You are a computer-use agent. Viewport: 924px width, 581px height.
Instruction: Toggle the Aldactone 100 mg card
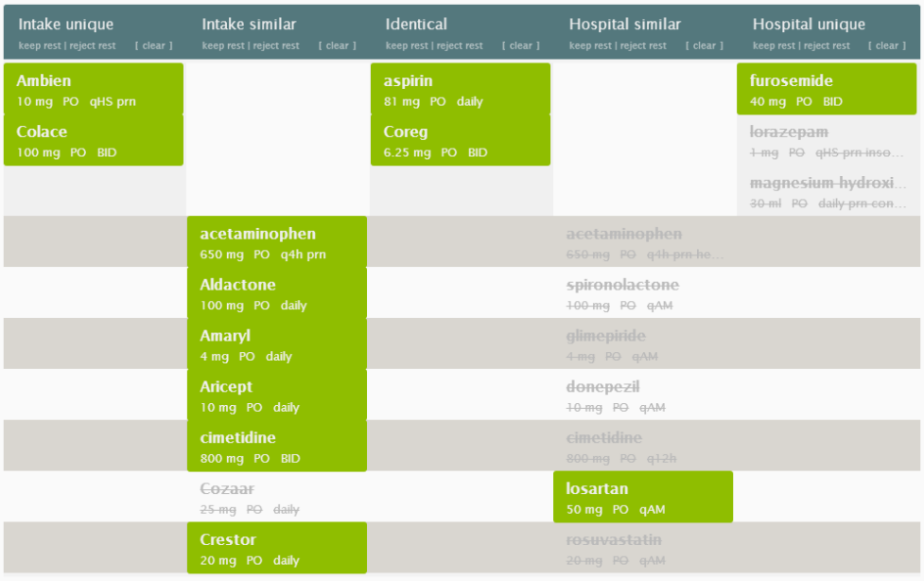pyautogui.click(x=276, y=293)
